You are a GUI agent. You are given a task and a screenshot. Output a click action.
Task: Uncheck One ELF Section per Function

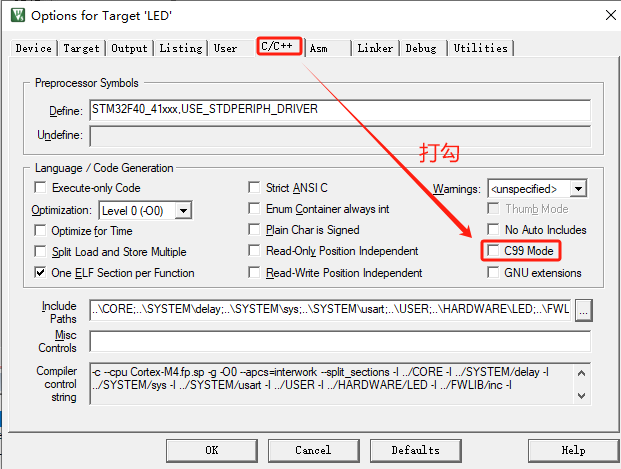click(x=40, y=273)
